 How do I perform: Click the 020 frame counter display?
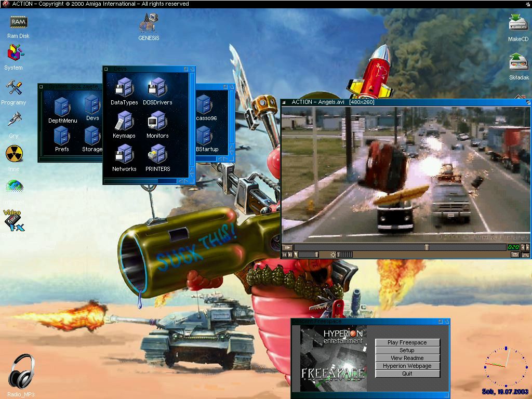pos(513,247)
